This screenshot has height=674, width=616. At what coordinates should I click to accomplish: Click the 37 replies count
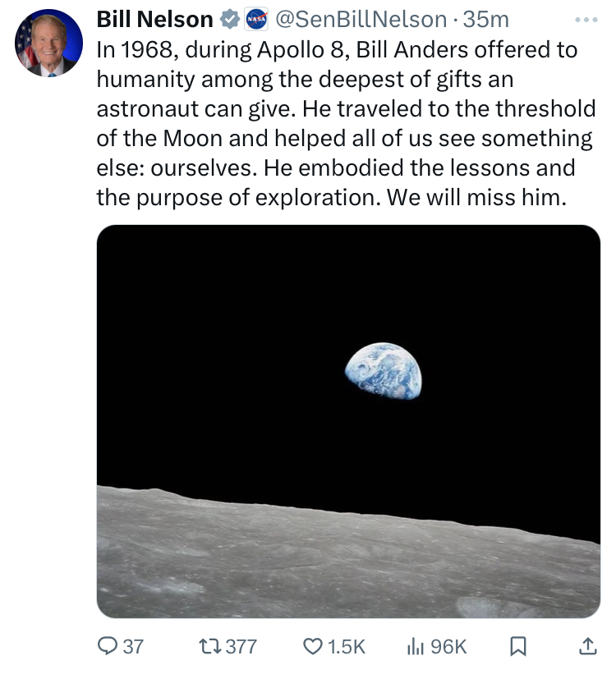133,646
